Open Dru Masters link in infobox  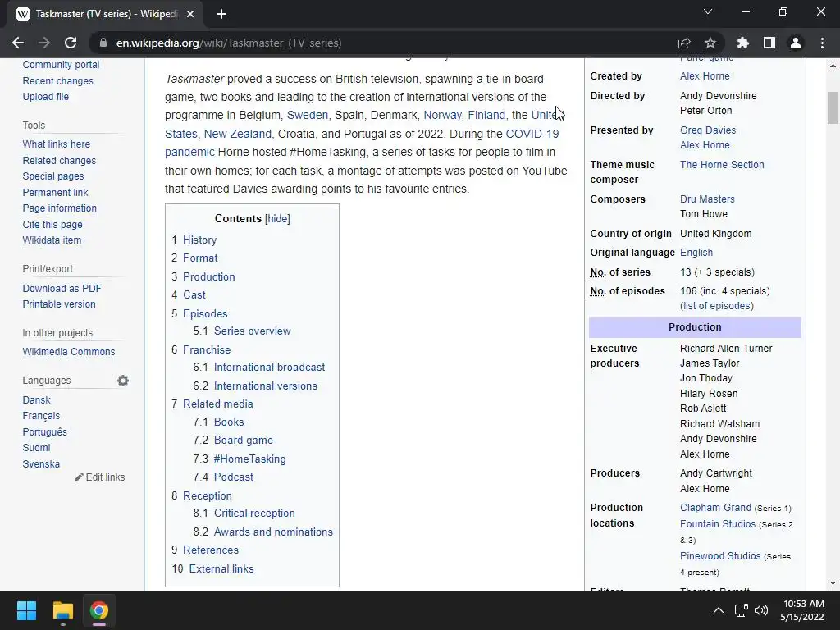click(707, 199)
